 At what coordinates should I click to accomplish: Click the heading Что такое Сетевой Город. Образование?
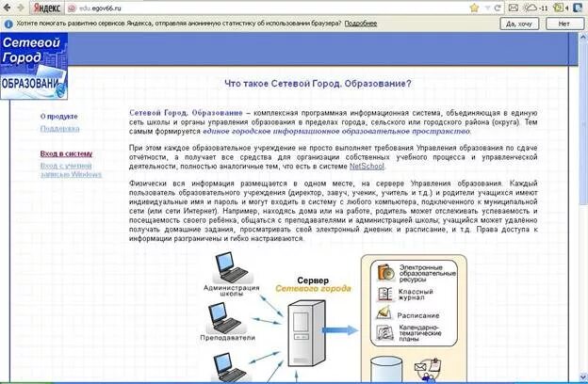coord(318,84)
